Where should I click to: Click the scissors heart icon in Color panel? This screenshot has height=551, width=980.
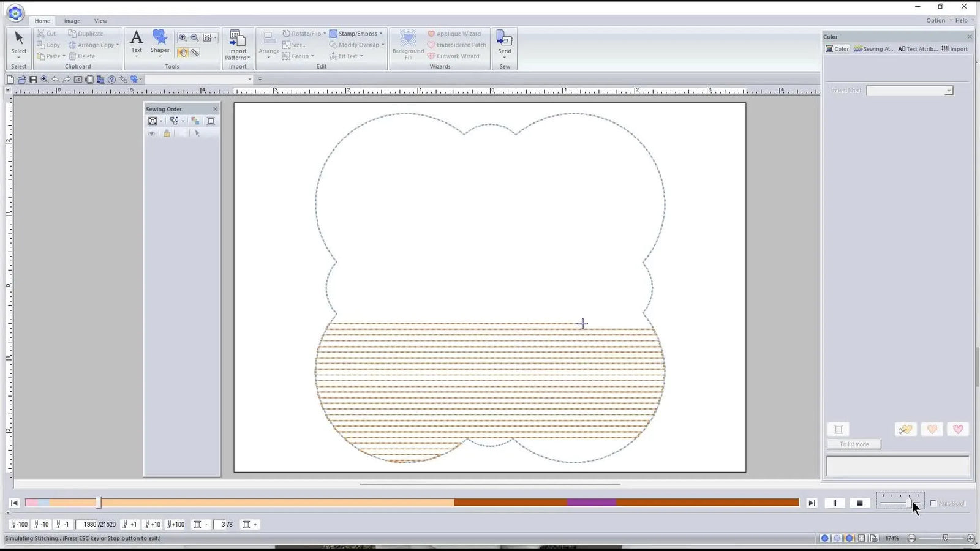[905, 429]
